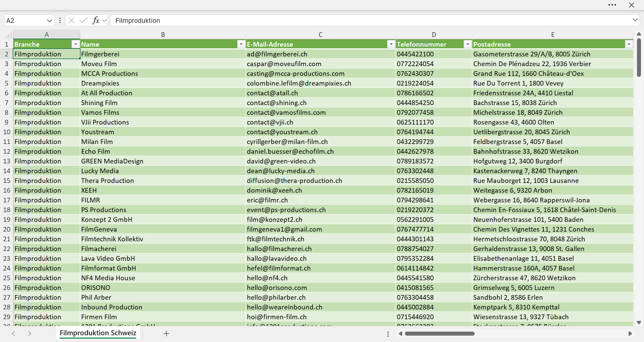Click the next sheet navigation arrow

pos(30,333)
